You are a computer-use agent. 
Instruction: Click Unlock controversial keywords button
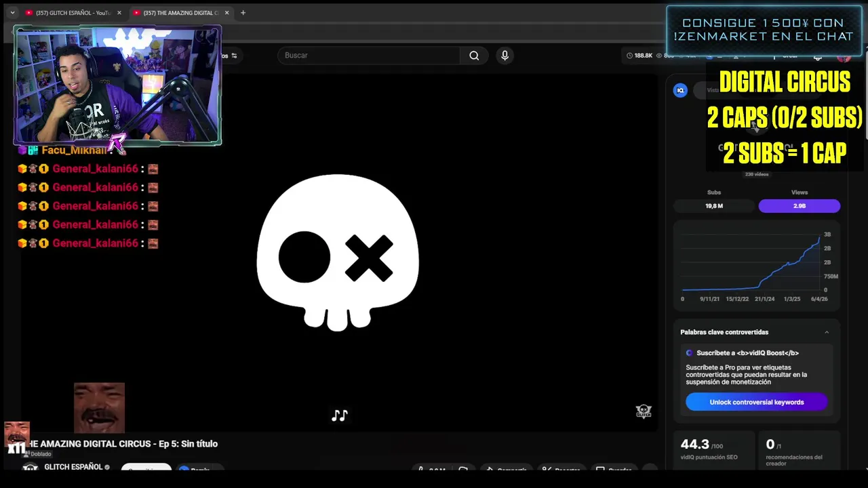757,402
